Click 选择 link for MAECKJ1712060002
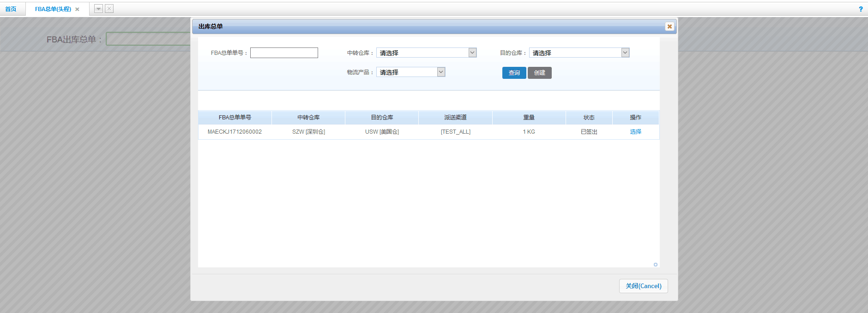The image size is (868, 313). pos(635,132)
